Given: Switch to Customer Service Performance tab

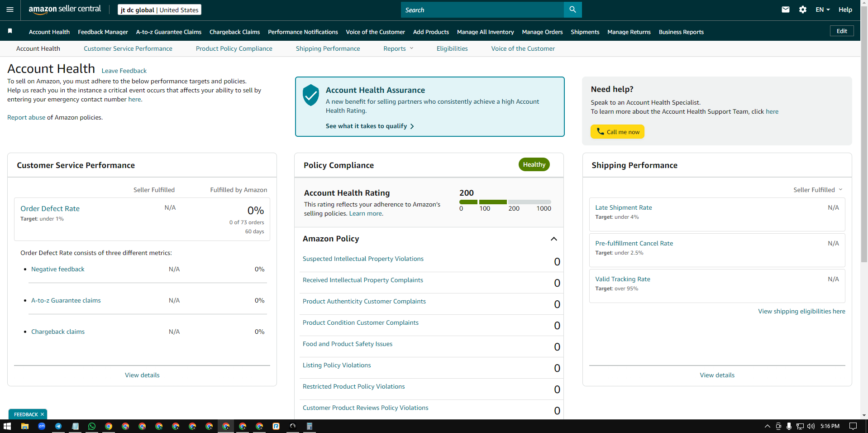Looking at the screenshot, I should [x=128, y=48].
